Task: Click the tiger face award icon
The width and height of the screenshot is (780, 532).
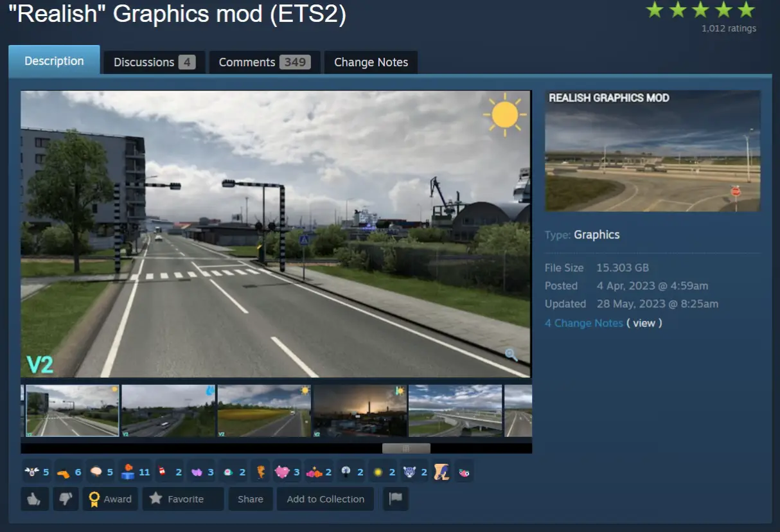Action: tap(409, 472)
